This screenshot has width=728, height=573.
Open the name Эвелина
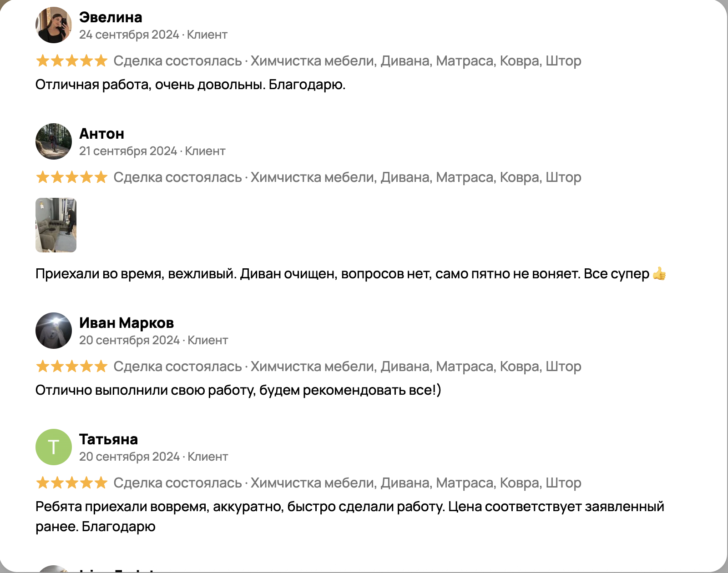[111, 17]
